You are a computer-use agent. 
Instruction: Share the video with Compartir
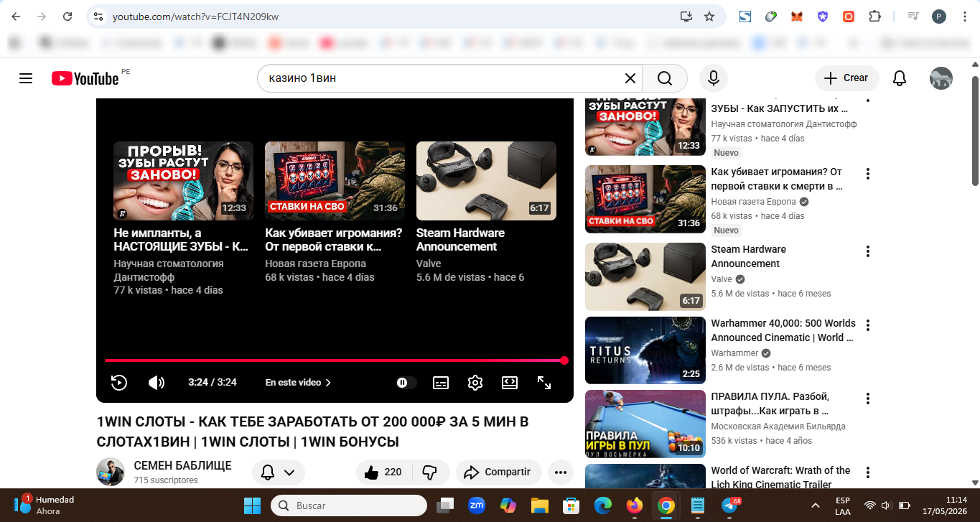click(x=498, y=472)
